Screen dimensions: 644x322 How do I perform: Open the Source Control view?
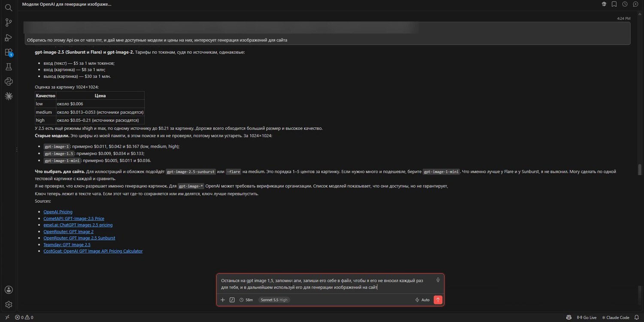[x=8, y=22]
